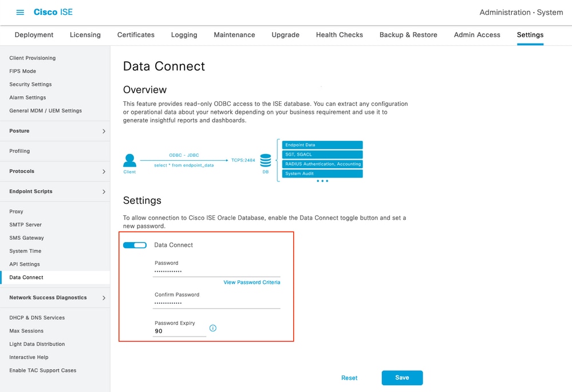572x392 pixels.
Task: Click the ODBC - JDBC label
Action: 184,155
